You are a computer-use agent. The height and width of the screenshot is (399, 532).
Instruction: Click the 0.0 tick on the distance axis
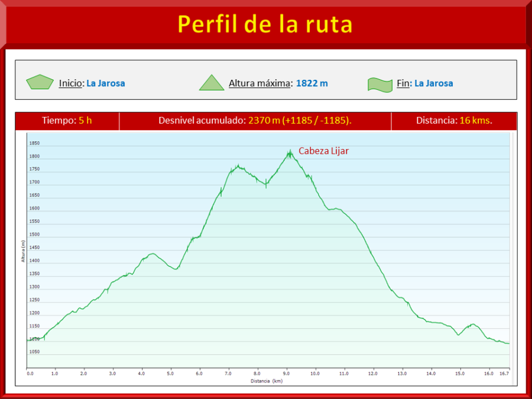tap(27, 374)
